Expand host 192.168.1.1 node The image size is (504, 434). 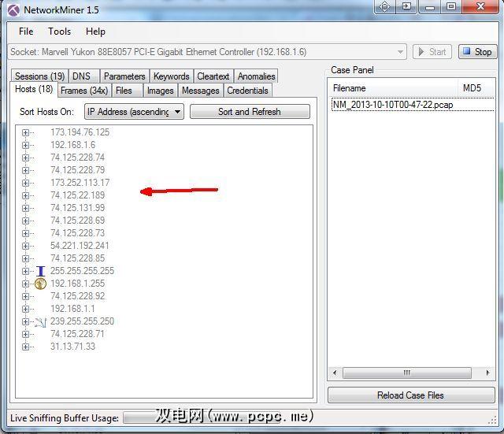[x=25, y=309]
